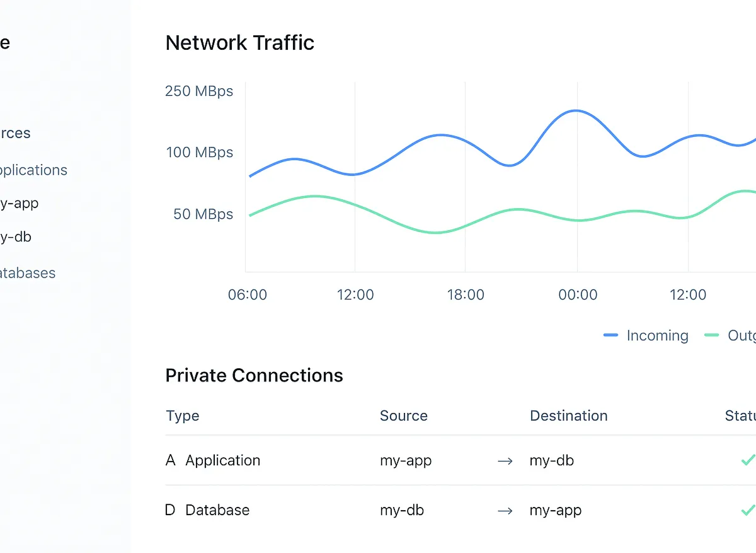Click the arrow in the Database connection row

pos(505,511)
